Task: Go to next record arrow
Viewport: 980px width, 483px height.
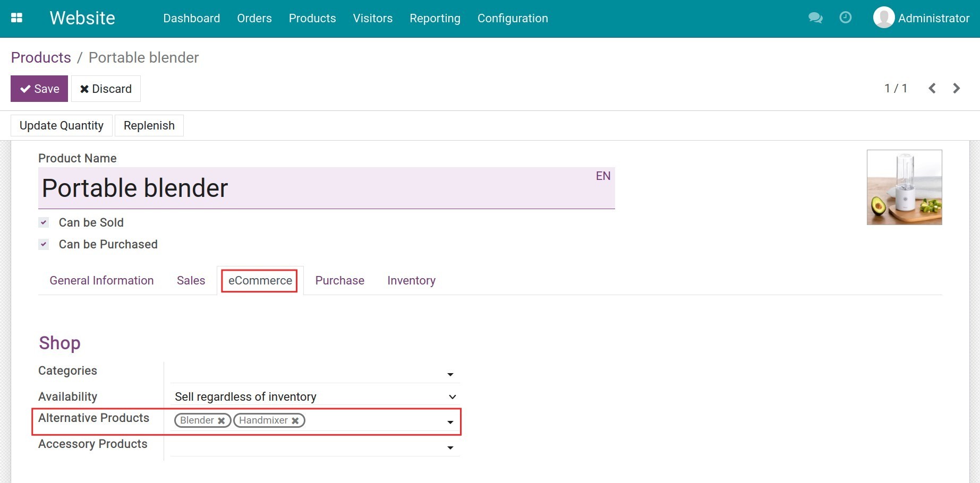Action: [956, 89]
